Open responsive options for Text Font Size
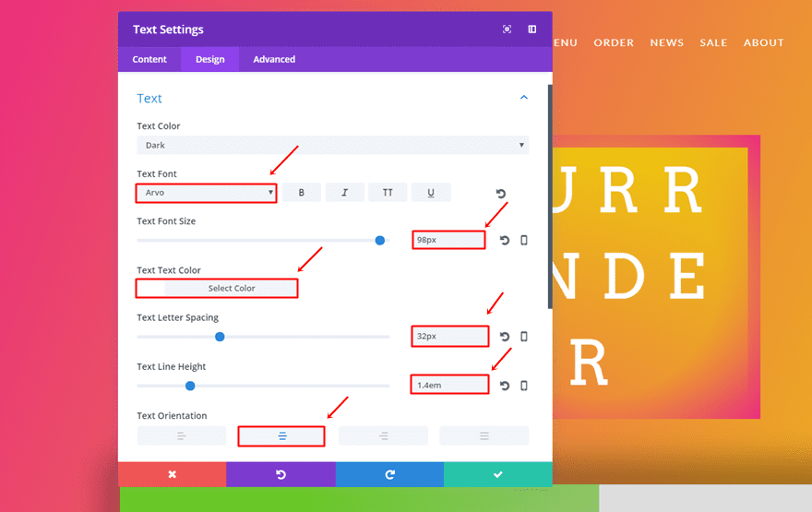Screen dimensions: 812x512 pos(524,241)
